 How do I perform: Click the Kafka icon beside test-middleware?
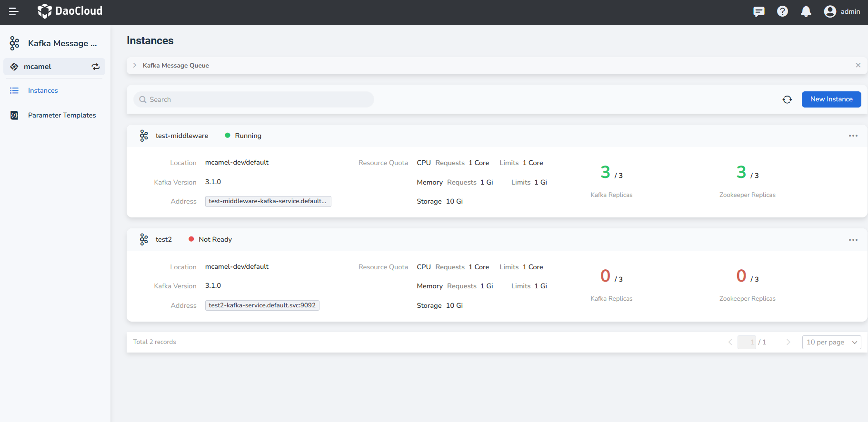(x=144, y=136)
